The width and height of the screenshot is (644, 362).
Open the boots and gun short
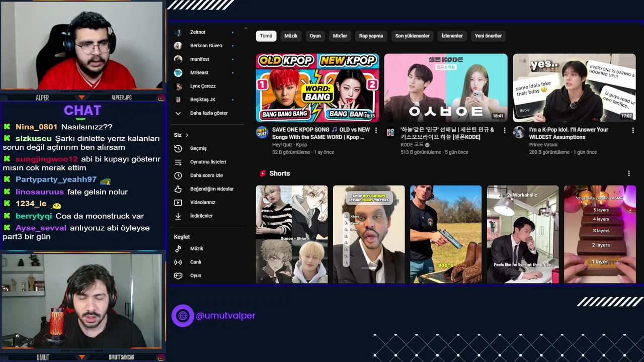pyautogui.click(x=446, y=234)
